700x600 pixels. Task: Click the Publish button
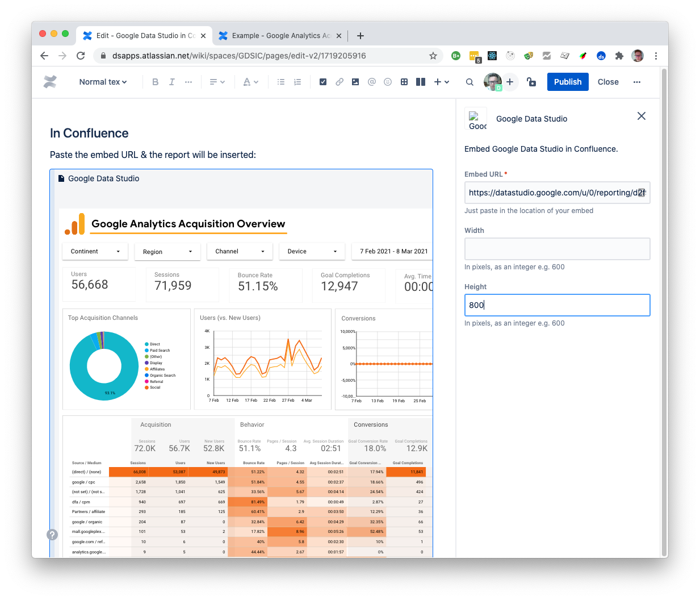568,82
